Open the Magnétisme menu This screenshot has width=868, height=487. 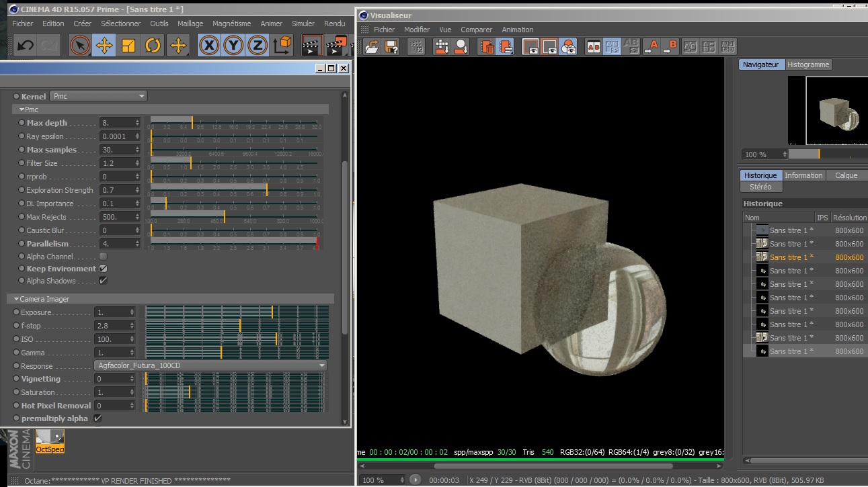point(231,24)
